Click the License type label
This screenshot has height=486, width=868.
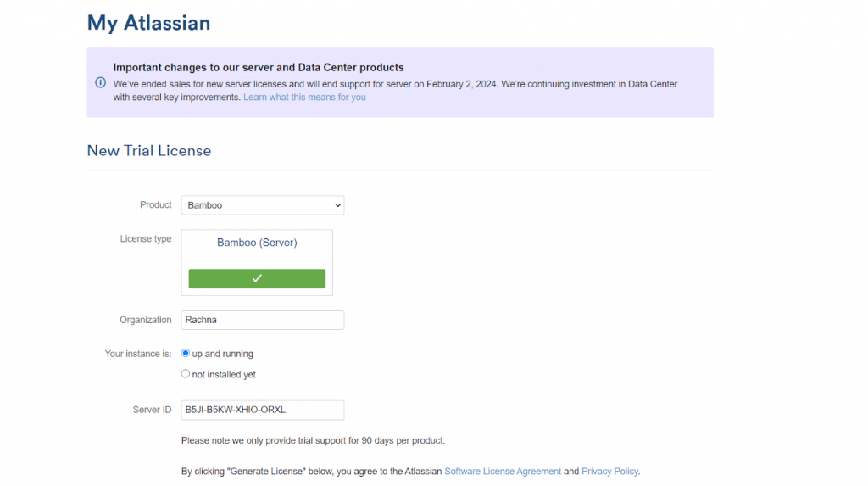tap(146, 239)
